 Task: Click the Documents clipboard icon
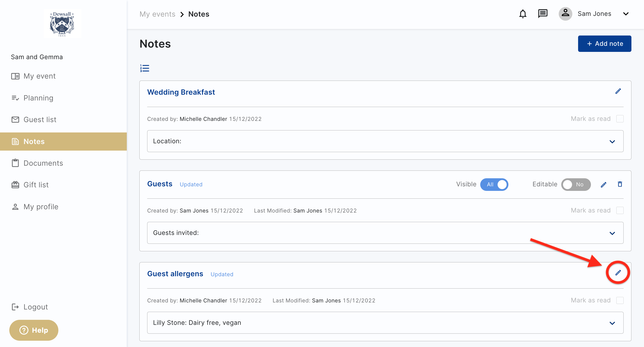tap(15, 163)
